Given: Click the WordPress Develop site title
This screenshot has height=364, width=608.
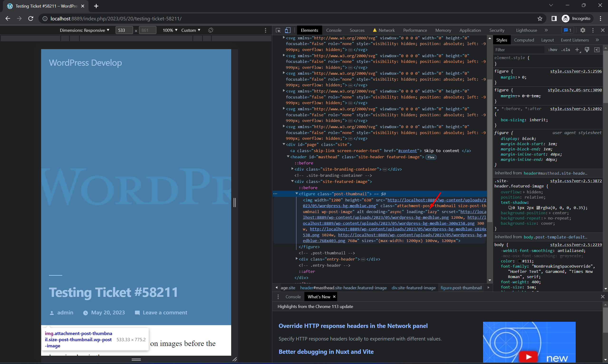Looking at the screenshot, I should click(85, 63).
